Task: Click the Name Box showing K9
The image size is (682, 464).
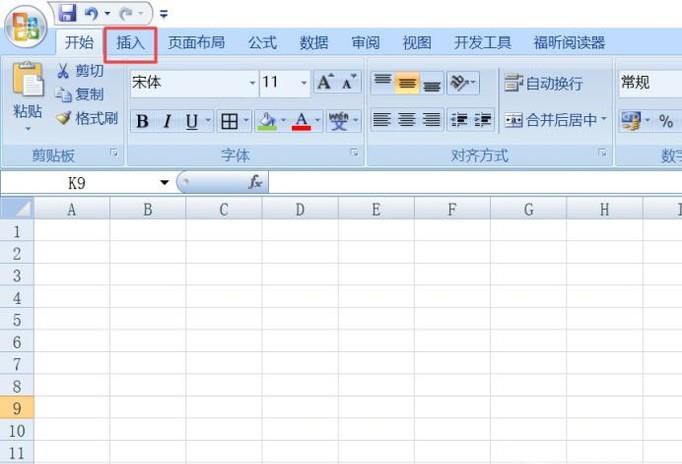Action: pyautogui.click(x=77, y=183)
